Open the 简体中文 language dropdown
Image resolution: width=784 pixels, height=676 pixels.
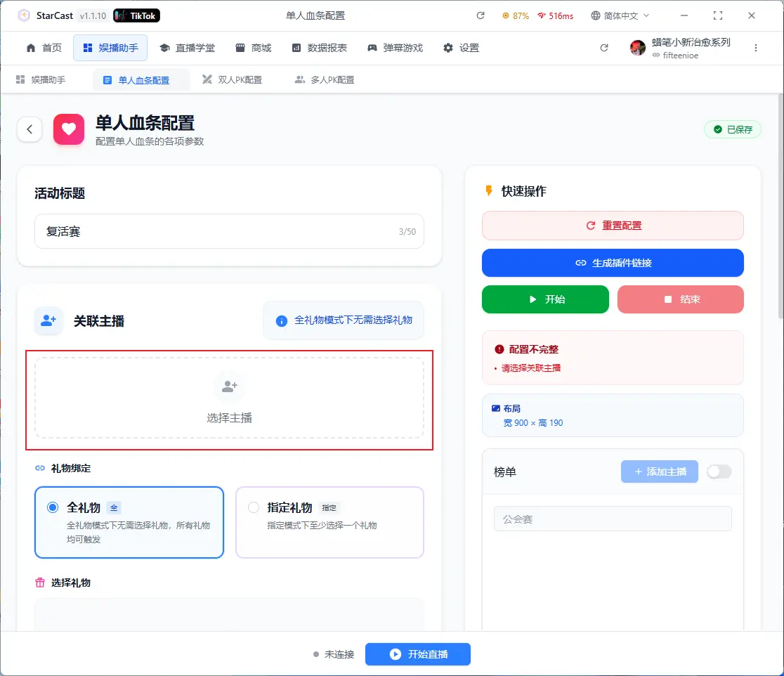point(620,15)
